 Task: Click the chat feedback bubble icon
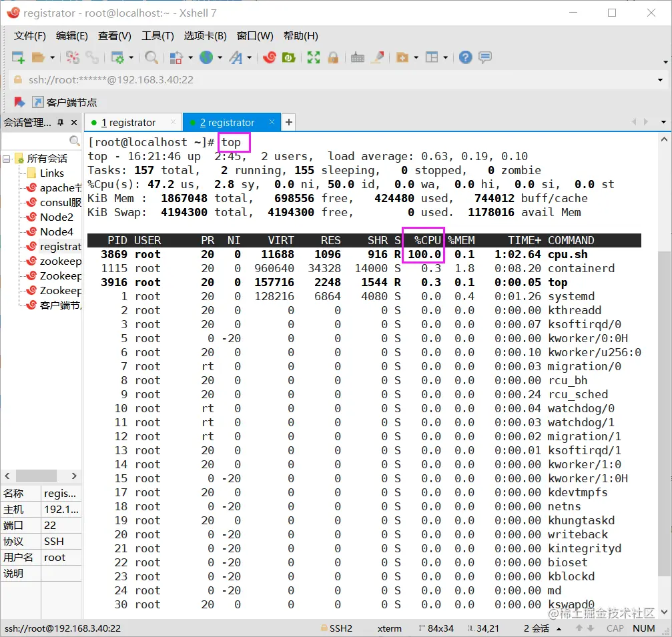(485, 57)
